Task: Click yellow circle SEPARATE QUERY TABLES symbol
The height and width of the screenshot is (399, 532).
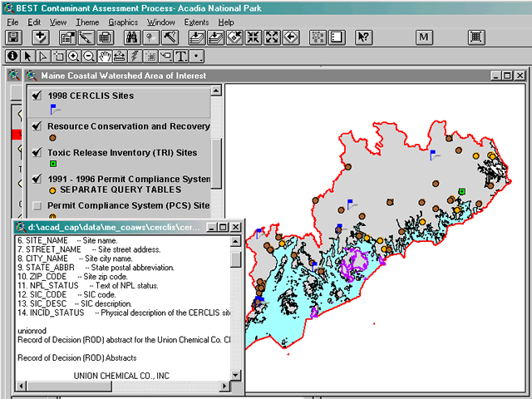Action: point(52,190)
